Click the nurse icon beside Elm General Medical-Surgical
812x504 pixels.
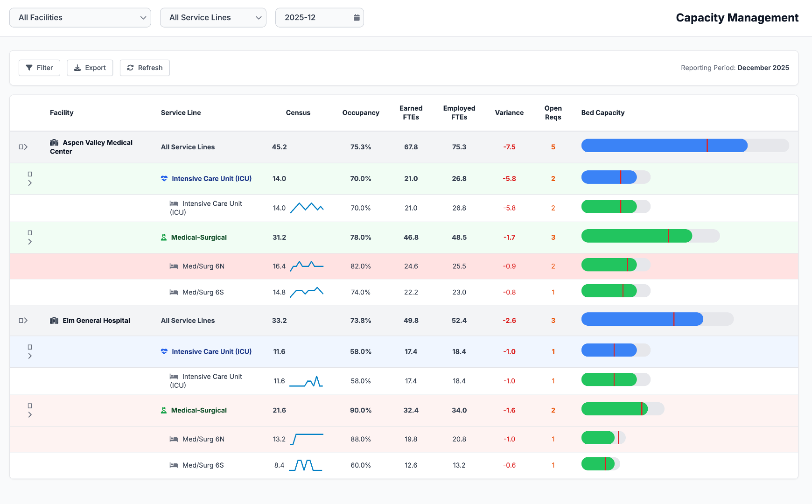(164, 411)
